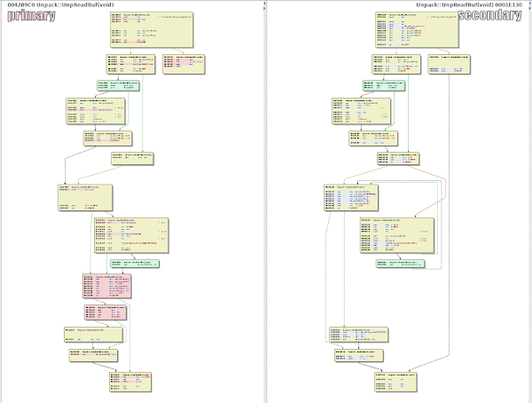Click the right-side second-row node in primary graph
Image resolution: width=532 pixels, height=403 pixels.
click(x=184, y=63)
